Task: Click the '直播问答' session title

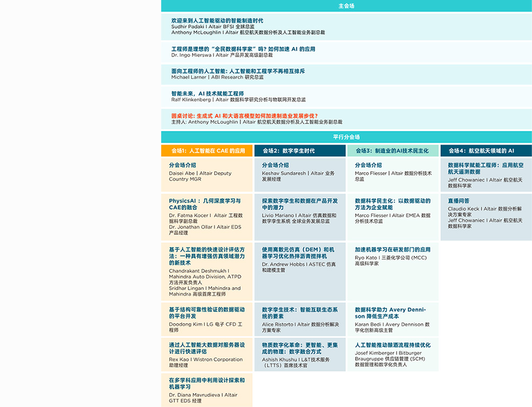Action: 459,201
